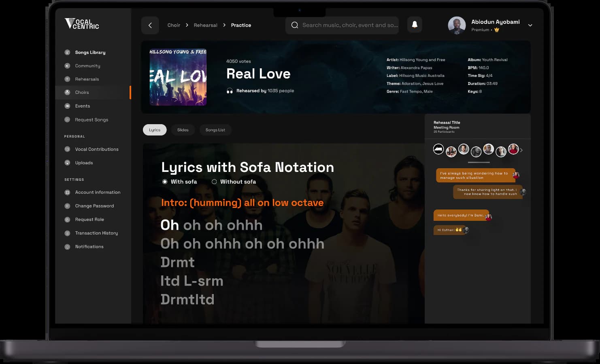Viewport: 600px width, 364px height.
Task: Click the Events sidebar icon
Action: click(67, 106)
